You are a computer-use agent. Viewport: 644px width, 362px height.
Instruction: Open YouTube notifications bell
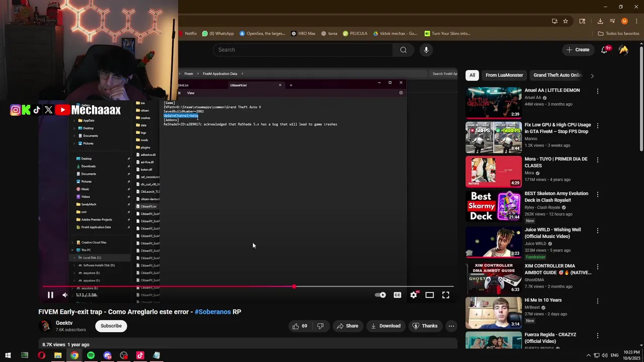click(x=605, y=50)
